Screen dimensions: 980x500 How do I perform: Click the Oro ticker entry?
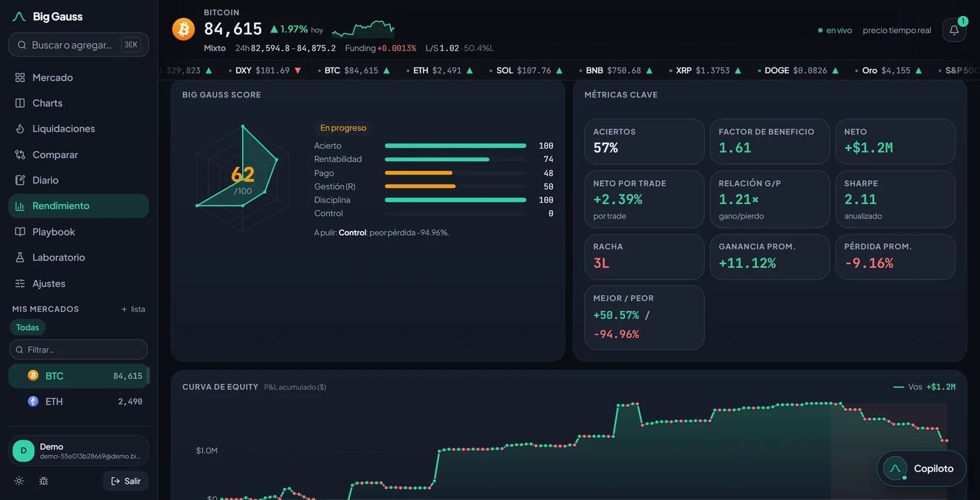pos(890,71)
